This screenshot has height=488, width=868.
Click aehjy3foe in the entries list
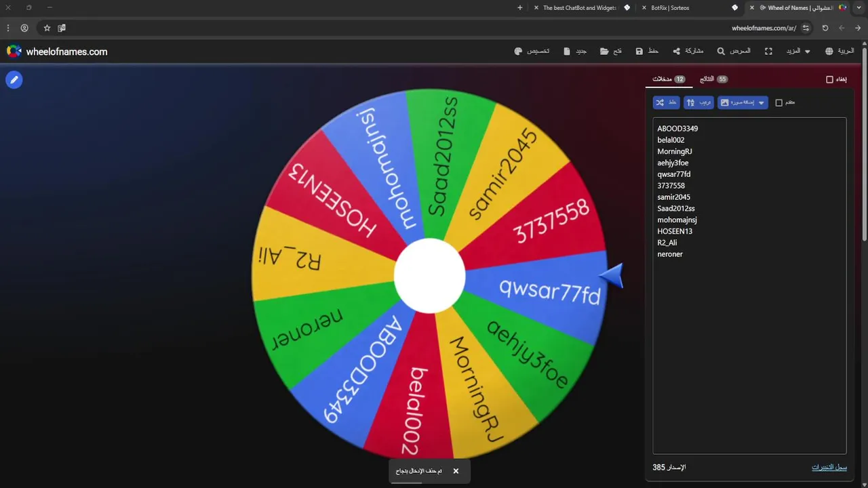coord(673,163)
